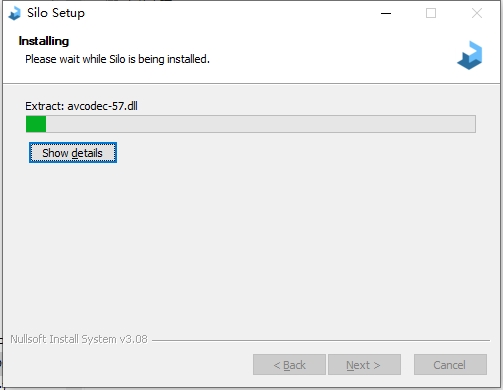
Task: Click the separator line beside Nullsoft label
Action: click(x=321, y=340)
